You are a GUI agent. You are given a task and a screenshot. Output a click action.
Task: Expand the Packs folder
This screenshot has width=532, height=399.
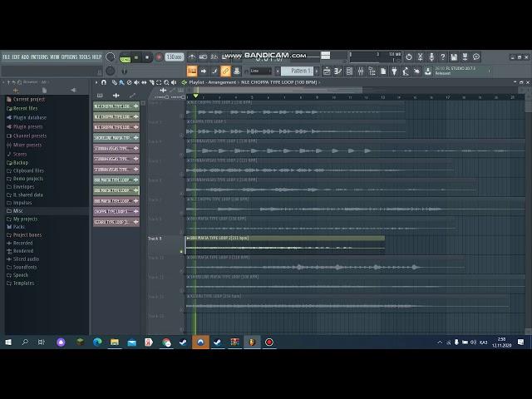[x=16, y=227]
